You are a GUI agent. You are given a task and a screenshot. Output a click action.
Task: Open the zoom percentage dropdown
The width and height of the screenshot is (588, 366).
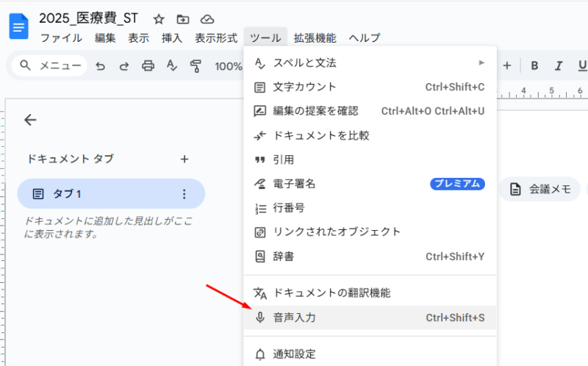(228, 66)
